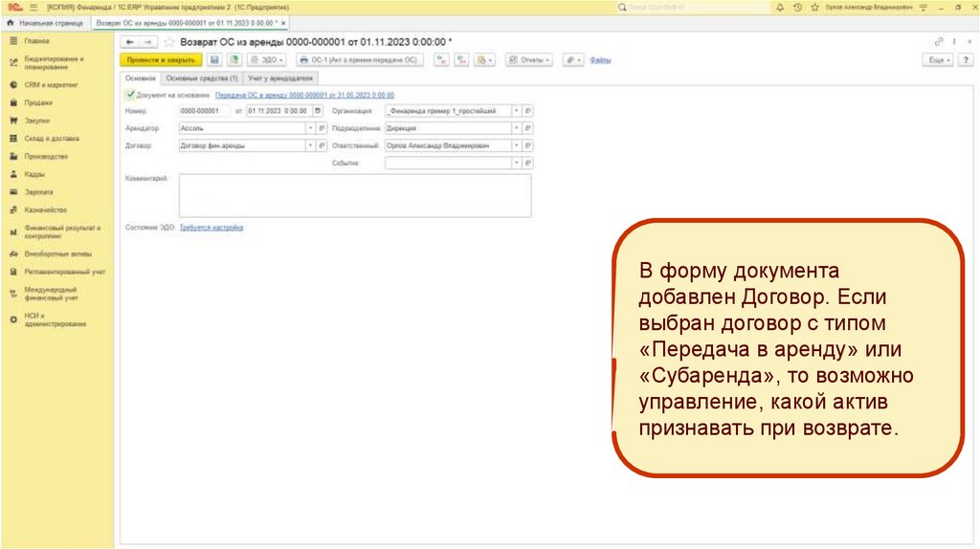Open 'Требуется настройка' EDO status link

coord(212,228)
